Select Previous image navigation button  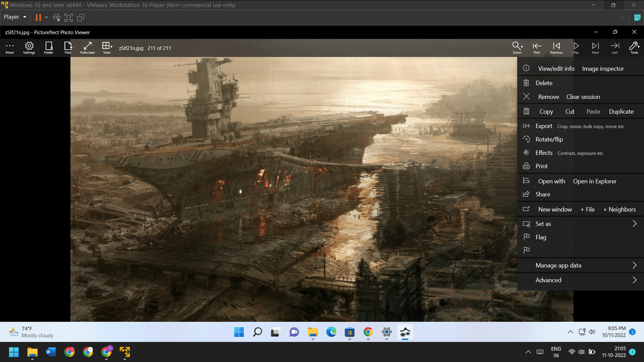556,48
